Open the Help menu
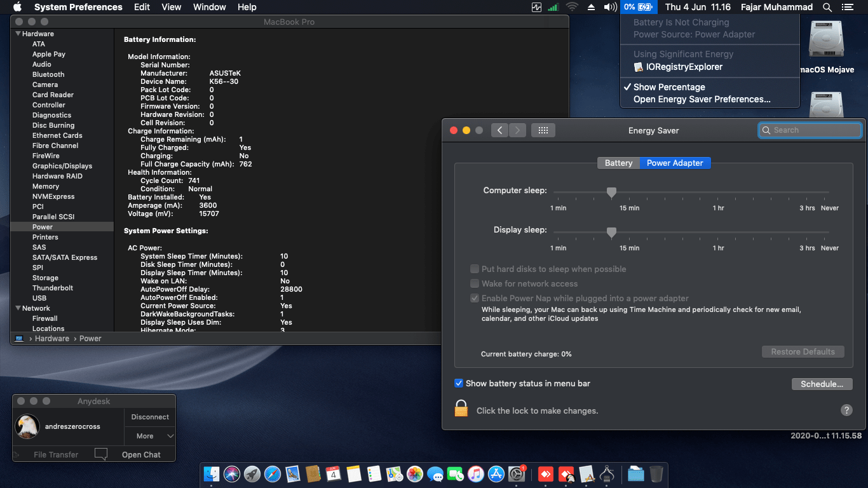868x488 pixels. pos(247,7)
